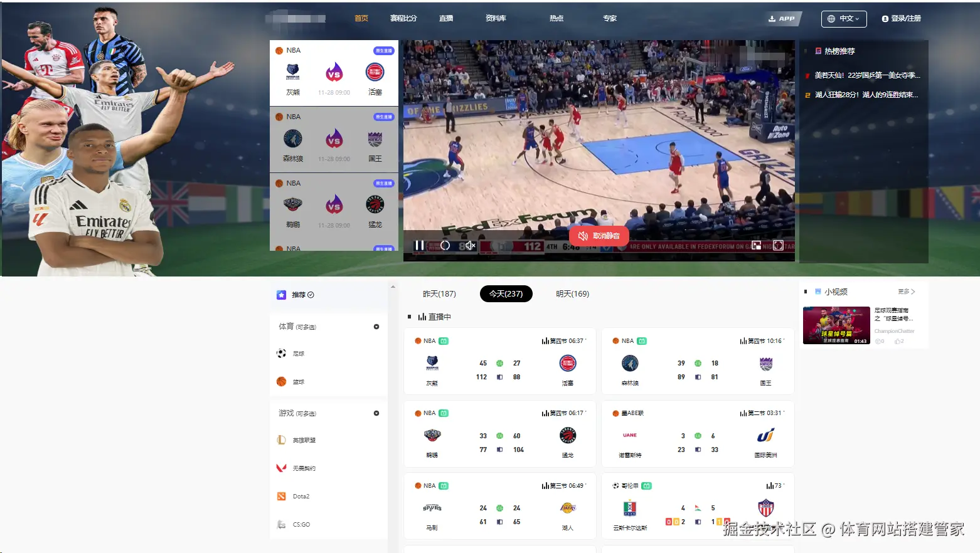Image resolution: width=980 pixels, height=553 pixels.
Task: Click the 第二节 03:31 game clock text
Action: point(765,413)
